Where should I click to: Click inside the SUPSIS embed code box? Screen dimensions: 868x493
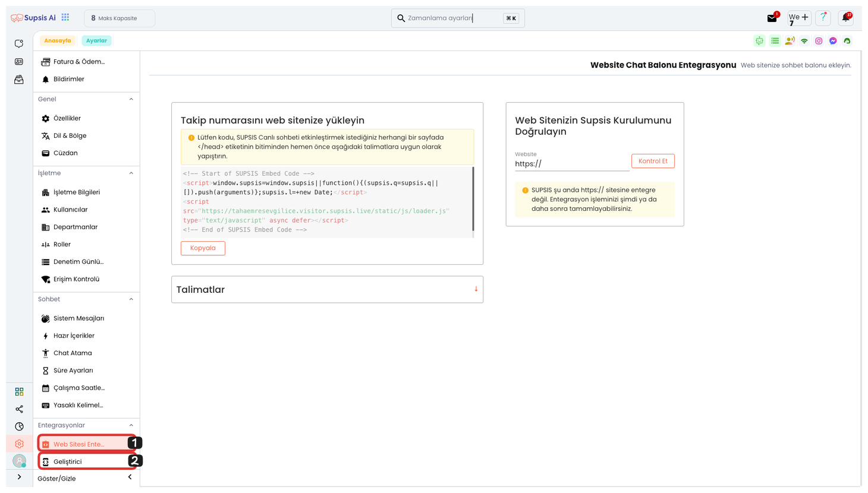[x=326, y=203]
